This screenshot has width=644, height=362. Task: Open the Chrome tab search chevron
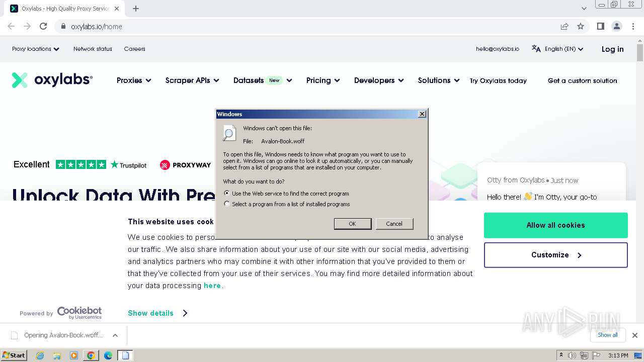584,9
